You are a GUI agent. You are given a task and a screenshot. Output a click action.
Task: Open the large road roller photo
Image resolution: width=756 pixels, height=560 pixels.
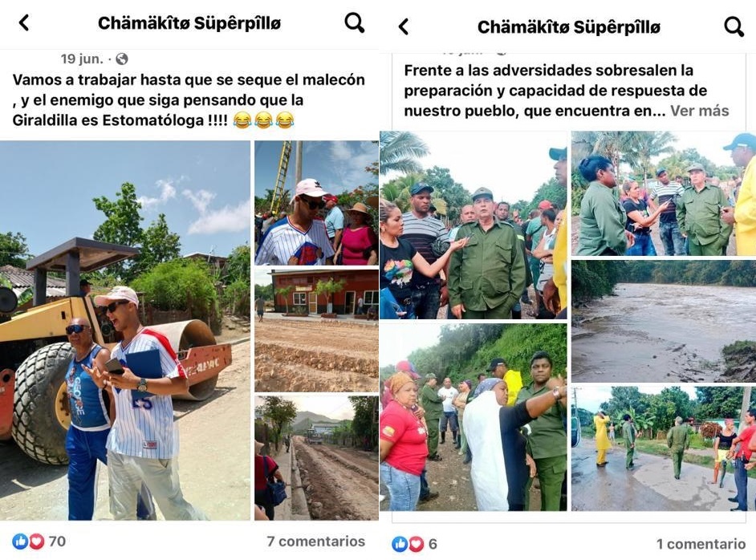click(x=125, y=330)
